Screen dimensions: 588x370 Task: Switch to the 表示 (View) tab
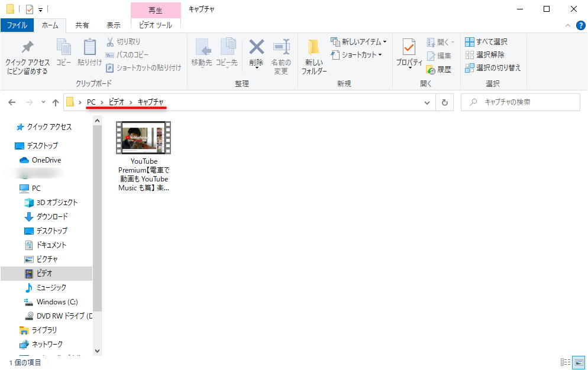click(113, 25)
